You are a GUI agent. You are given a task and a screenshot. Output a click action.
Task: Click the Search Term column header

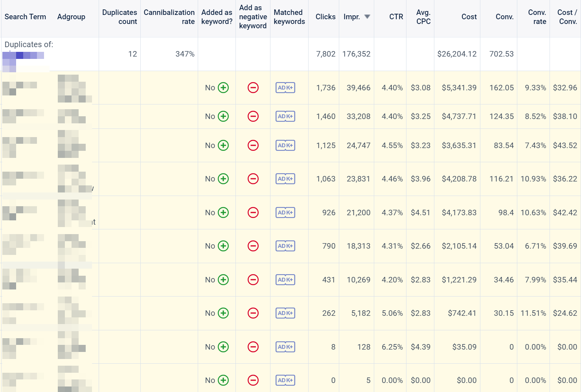click(x=25, y=17)
